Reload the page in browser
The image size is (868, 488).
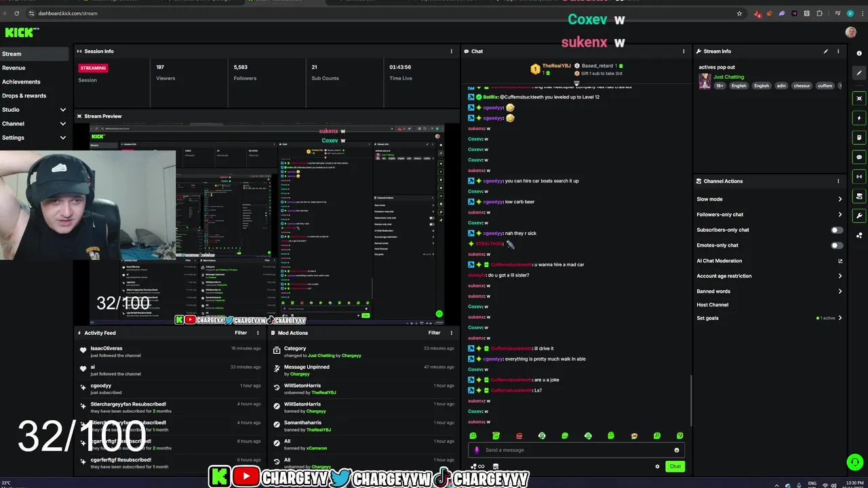[16, 13]
